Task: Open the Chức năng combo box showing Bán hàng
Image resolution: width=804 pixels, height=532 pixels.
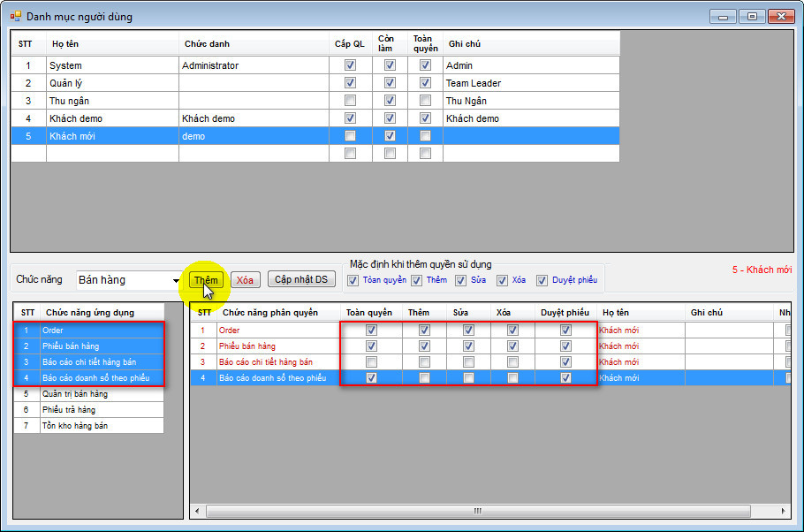Action: click(129, 280)
